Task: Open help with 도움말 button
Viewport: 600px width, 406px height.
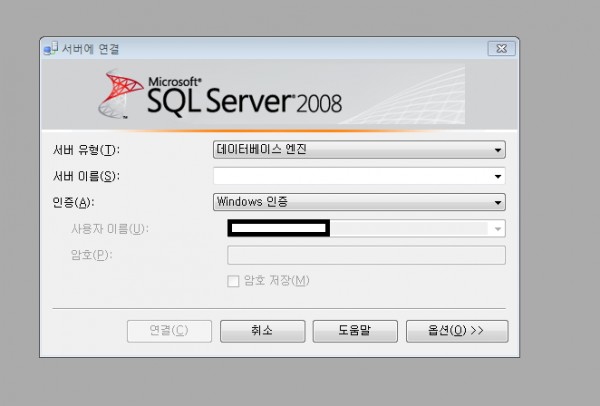Action: click(x=355, y=331)
